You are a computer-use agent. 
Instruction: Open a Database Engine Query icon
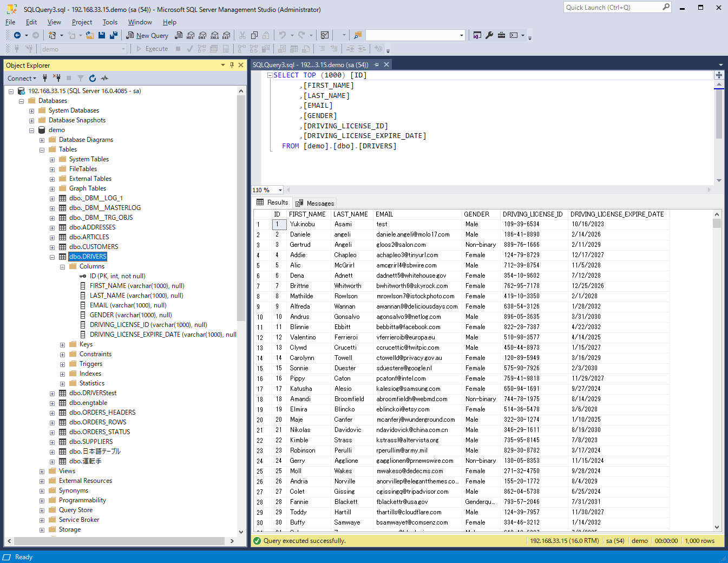179,35
